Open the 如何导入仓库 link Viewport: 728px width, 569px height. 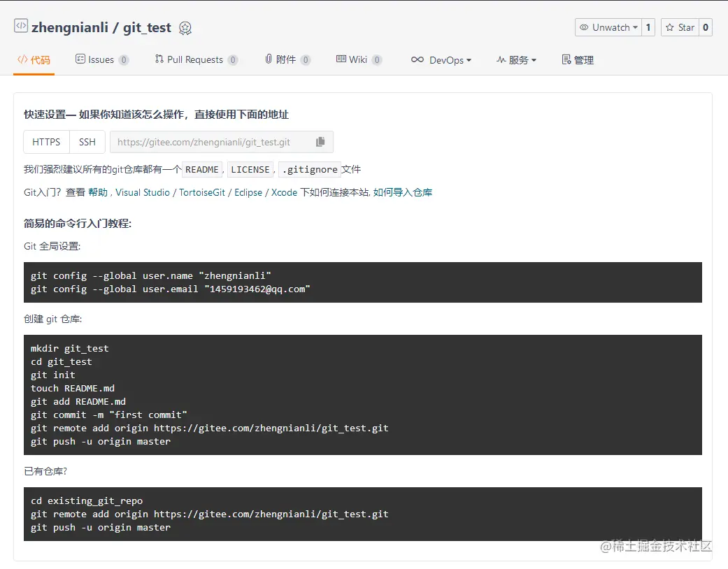coord(403,193)
